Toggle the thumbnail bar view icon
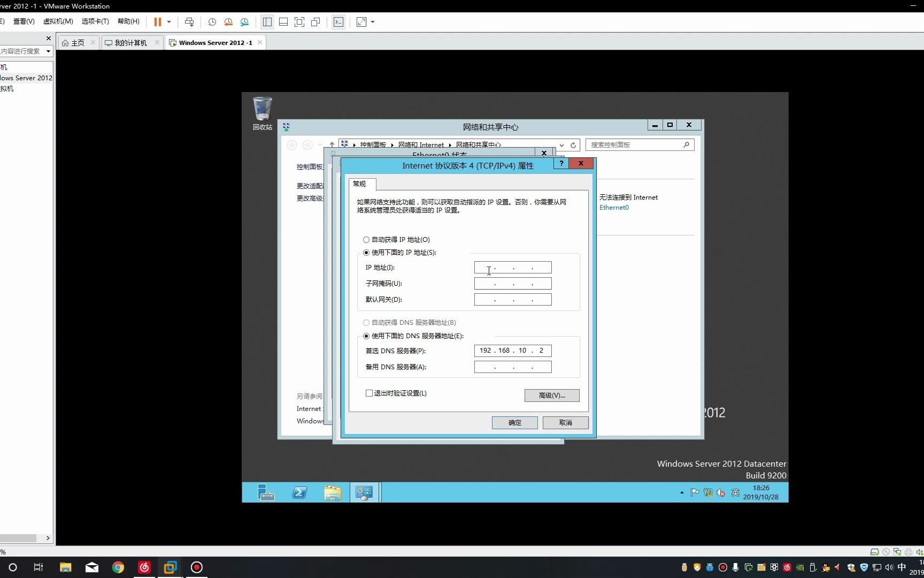Image resolution: width=924 pixels, height=578 pixels. point(283,22)
